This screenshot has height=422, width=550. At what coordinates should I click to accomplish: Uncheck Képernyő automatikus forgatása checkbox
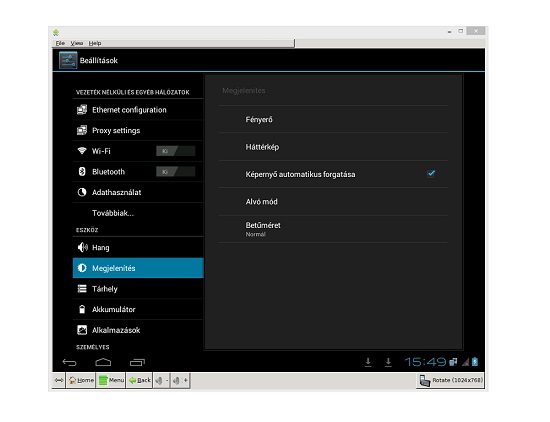click(431, 174)
